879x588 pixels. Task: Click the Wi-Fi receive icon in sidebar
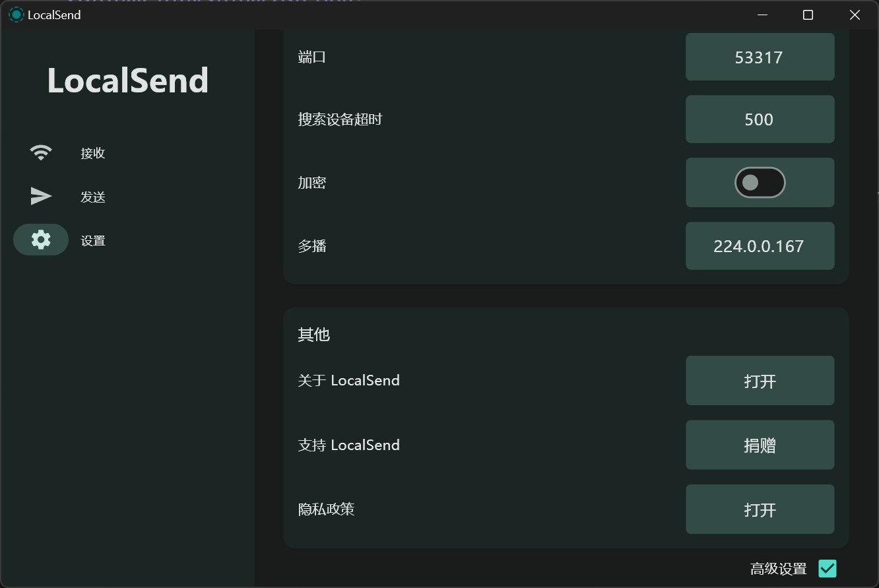coord(41,153)
